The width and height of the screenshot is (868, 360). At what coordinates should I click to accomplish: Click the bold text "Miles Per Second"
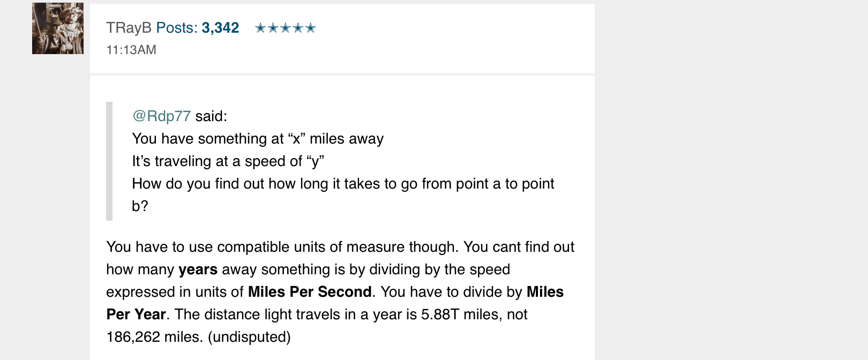click(310, 292)
